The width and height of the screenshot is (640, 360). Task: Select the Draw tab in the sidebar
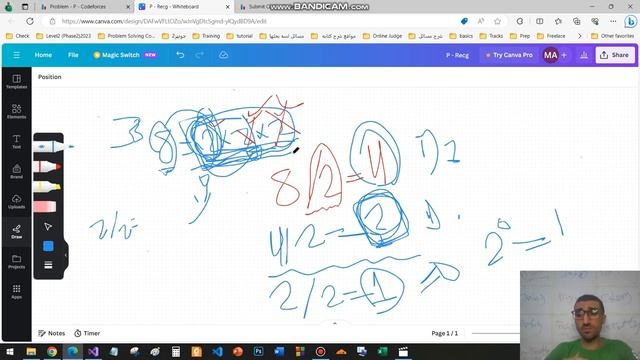coord(16,231)
